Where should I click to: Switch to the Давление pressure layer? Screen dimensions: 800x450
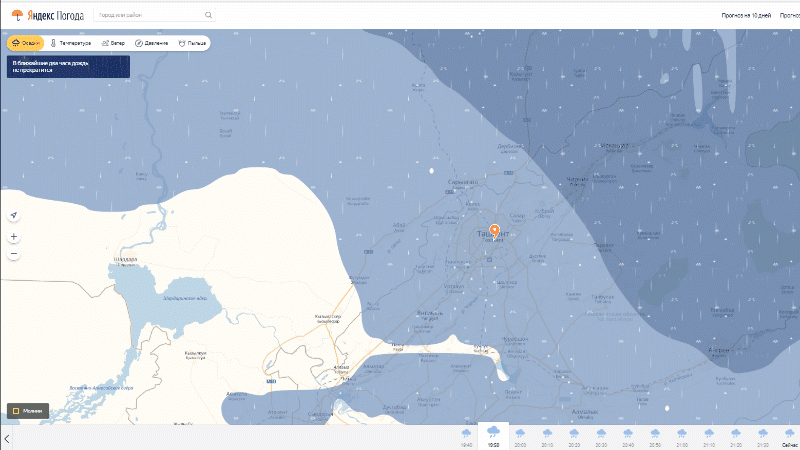point(151,43)
